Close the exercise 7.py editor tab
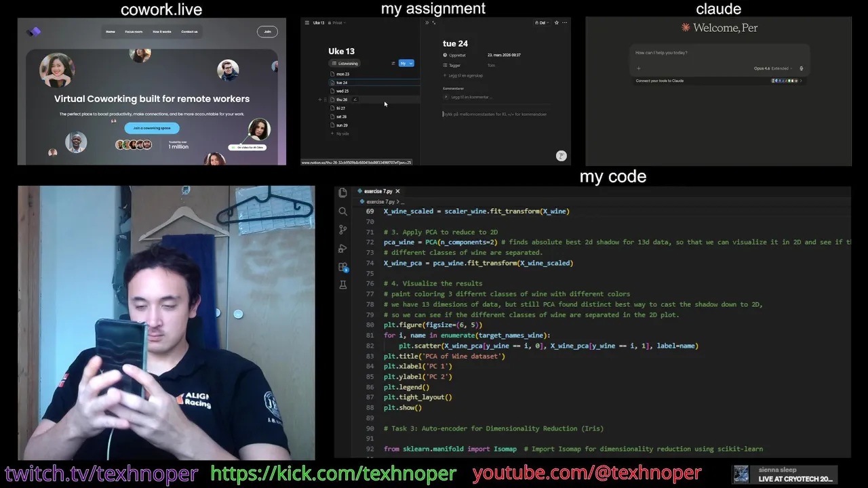The width and height of the screenshot is (868, 488). [x=397, y=191]
